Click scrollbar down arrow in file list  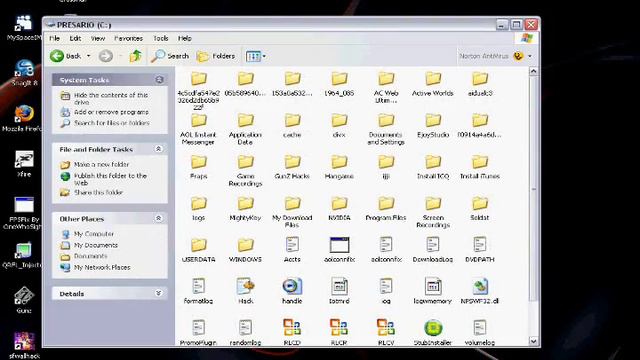(x=533, y=340)
